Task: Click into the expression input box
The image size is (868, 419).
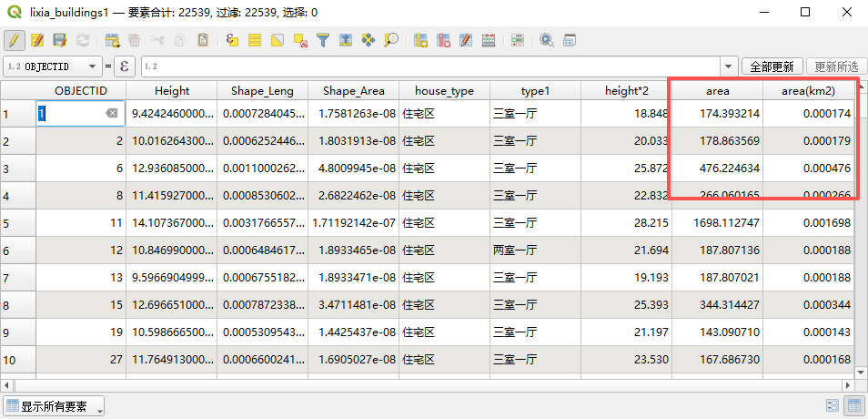Action: tap(431, 66)
